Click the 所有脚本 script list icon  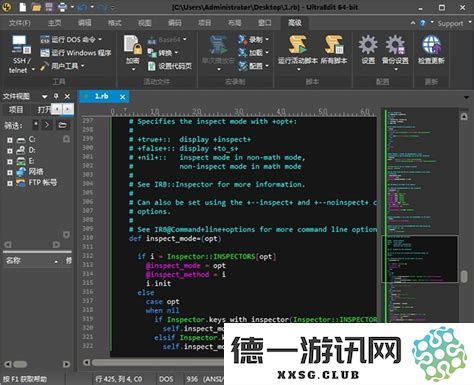point(334,45)
